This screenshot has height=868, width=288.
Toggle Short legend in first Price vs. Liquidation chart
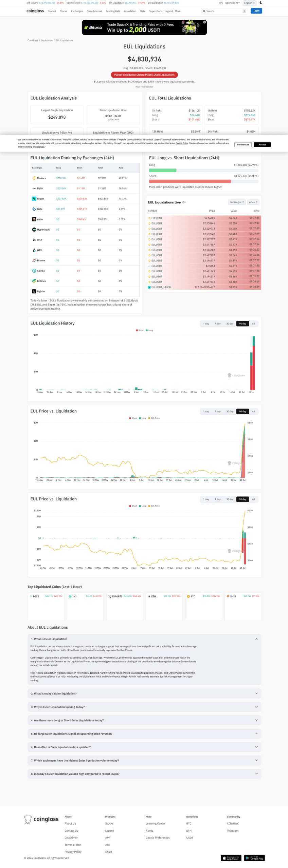point(133,418)
